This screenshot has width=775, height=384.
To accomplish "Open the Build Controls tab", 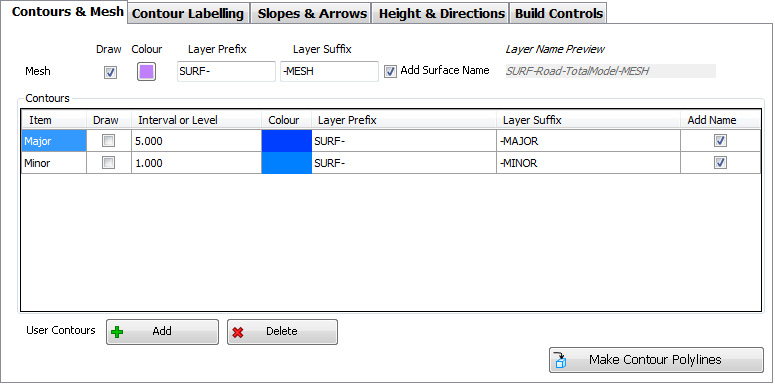I will 558,14.
